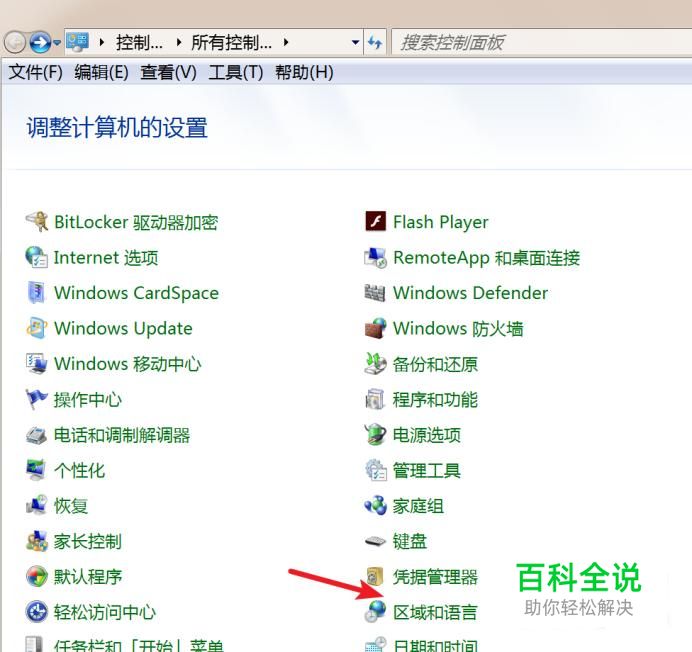The image size is (692, 652).
Task: Open the 家长控制 icon
Action: click(x=37, y=541)
